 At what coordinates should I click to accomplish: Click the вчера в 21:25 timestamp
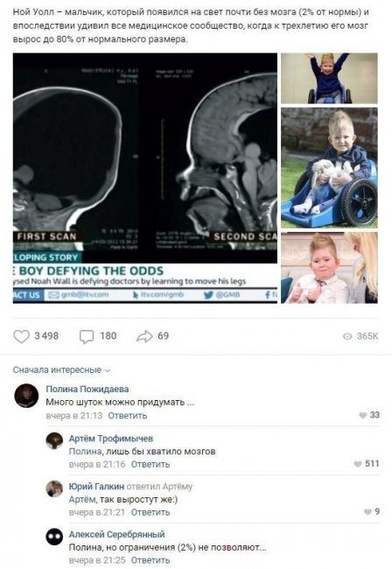point(97,560)
